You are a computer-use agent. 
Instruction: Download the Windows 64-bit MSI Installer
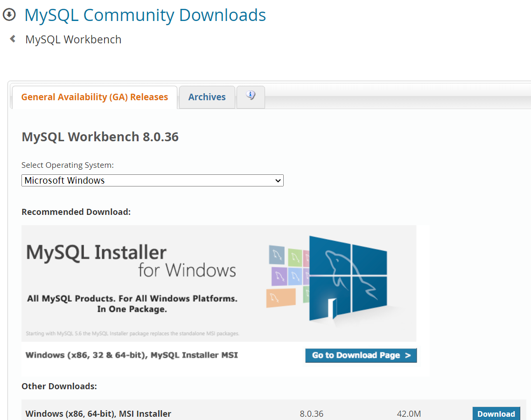tap(496, 413)
